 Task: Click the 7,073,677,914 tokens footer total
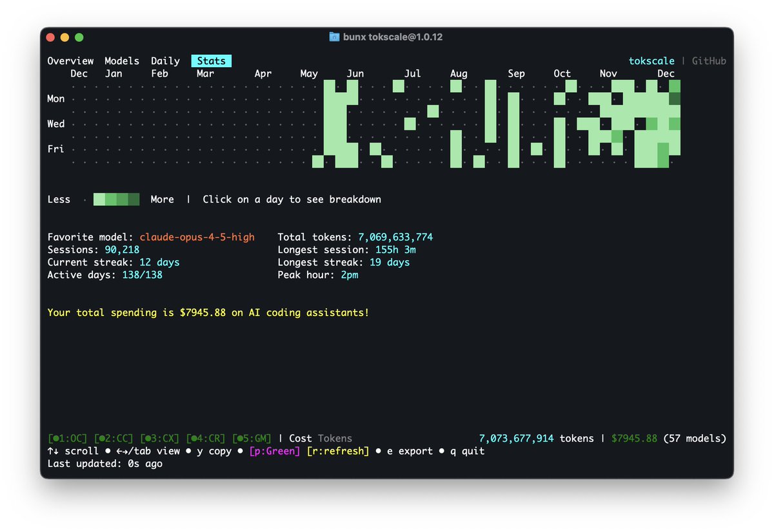[x=537, y=438]
